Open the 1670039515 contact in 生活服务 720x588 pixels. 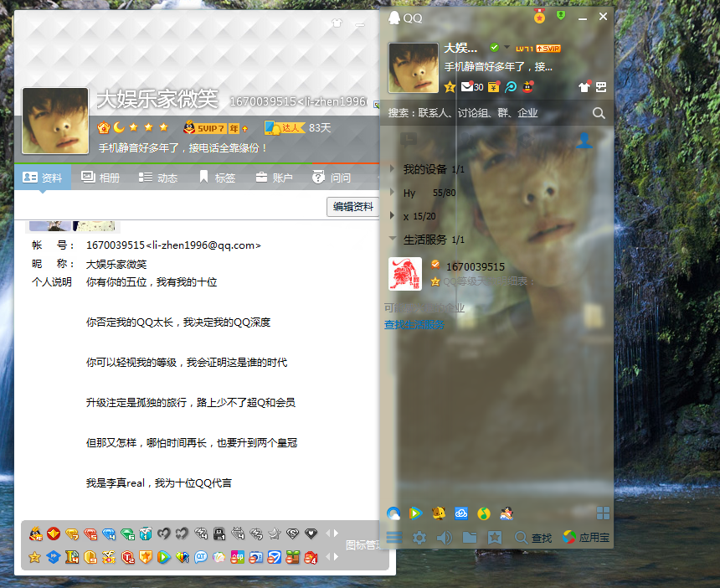[496, 274]
